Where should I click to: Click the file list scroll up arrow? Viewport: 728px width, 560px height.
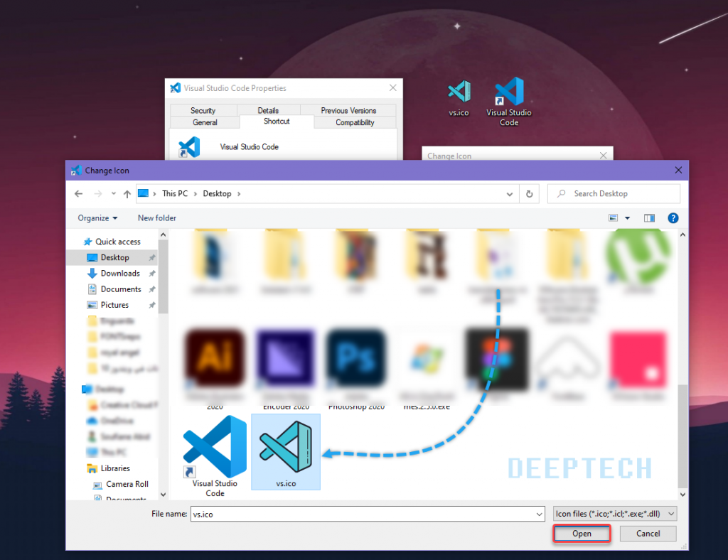(682, 235)
